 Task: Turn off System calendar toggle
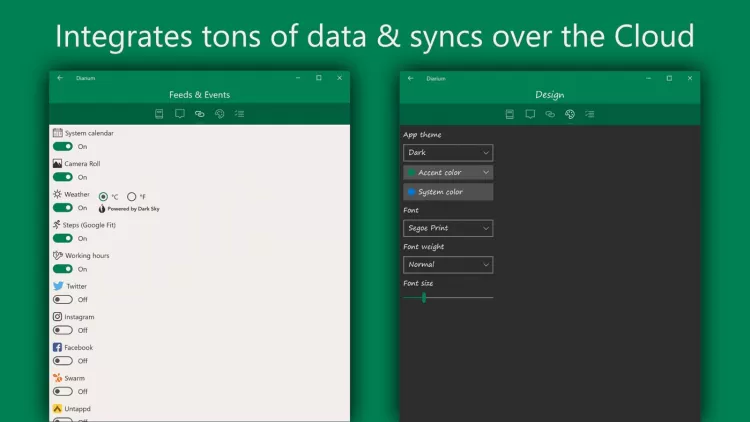(x=63, y=146)
